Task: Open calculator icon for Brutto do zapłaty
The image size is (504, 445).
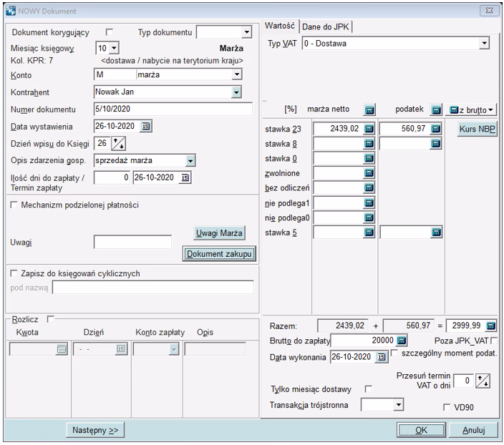Action: [x=402, y=340]
